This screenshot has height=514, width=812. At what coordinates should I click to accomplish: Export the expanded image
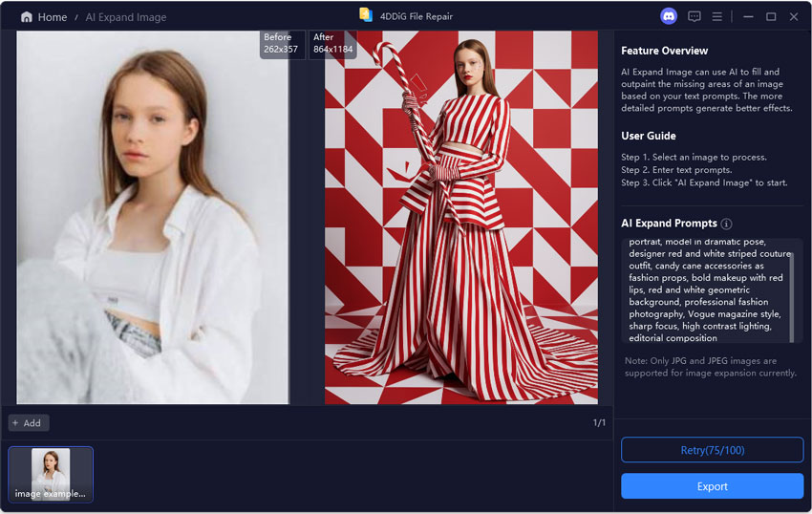click(x=712, y=486)
